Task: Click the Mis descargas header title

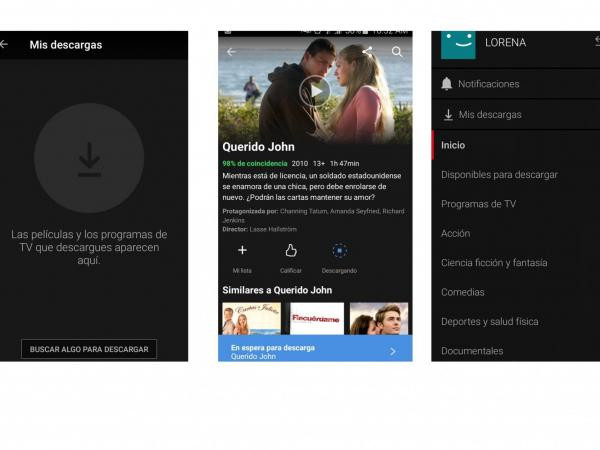Action: pos(66,45)
